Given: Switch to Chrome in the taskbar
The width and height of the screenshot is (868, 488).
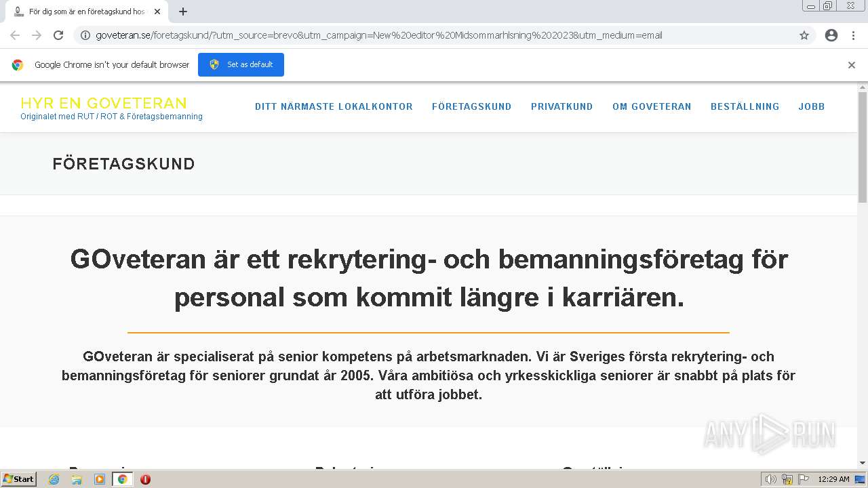Looking at the screenshot, I should (123, 479).
